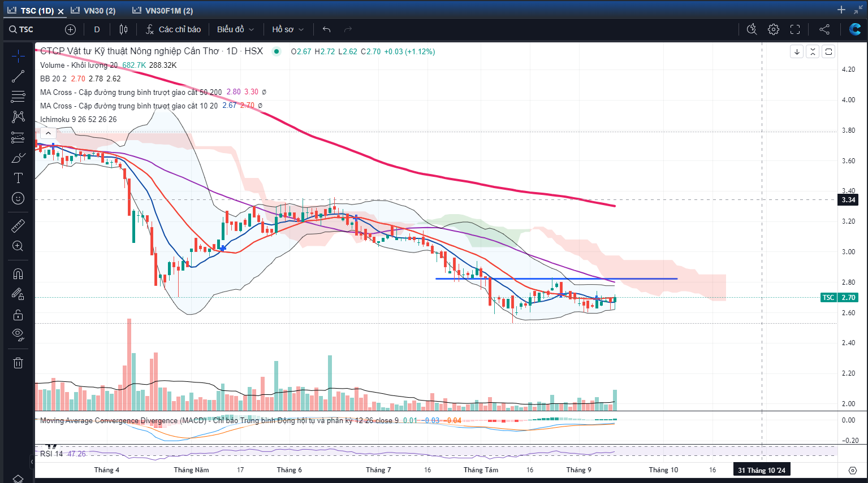Expand the Hồ sơ dropdown

(288, 29)
